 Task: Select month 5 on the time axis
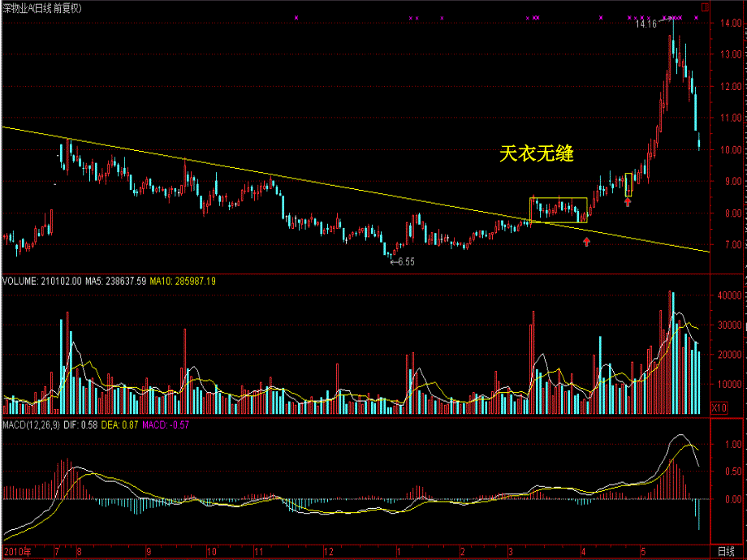click(x=643, y=553)
